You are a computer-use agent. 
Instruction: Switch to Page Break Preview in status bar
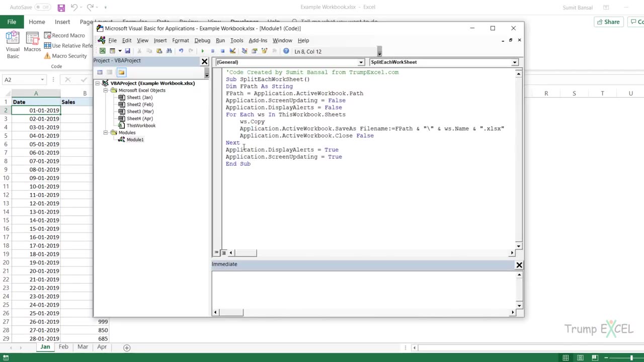[594, 358]
